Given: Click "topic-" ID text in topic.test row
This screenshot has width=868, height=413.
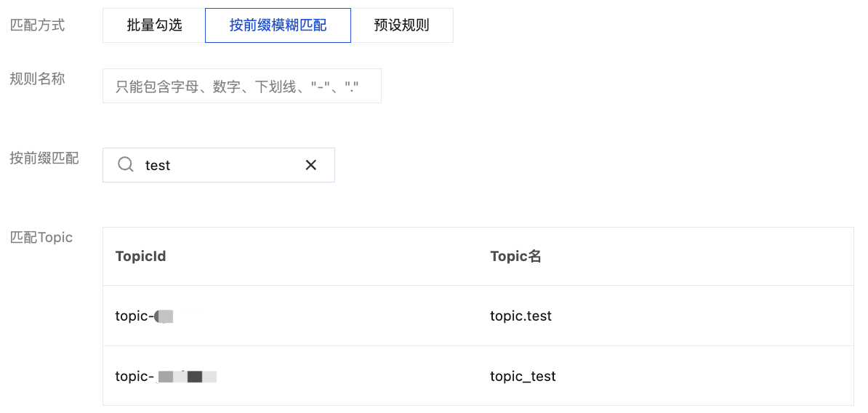Looking at the screenshot, I should click(x=134, y=316).
